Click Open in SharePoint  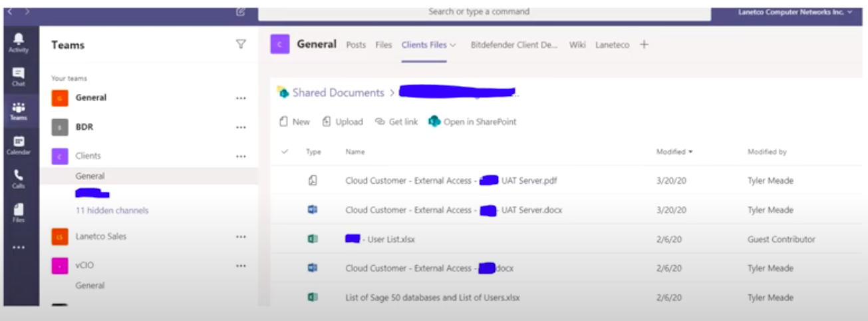[473, 122]
